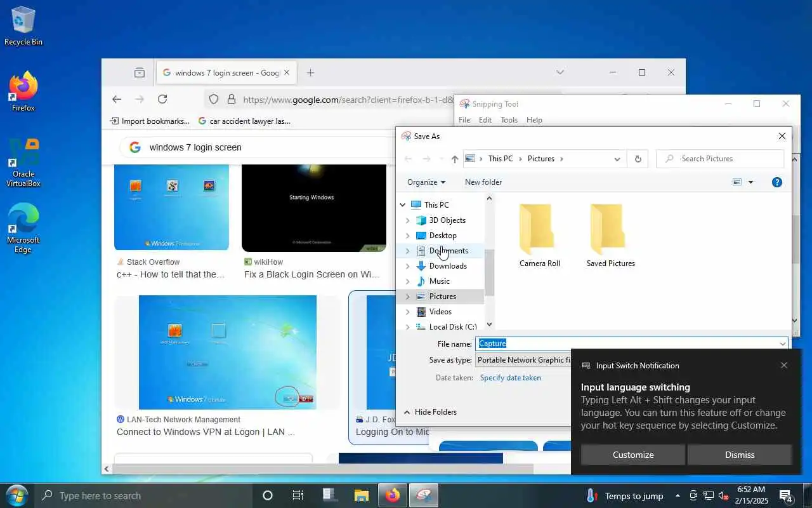Open Save As help question mark

777,182
